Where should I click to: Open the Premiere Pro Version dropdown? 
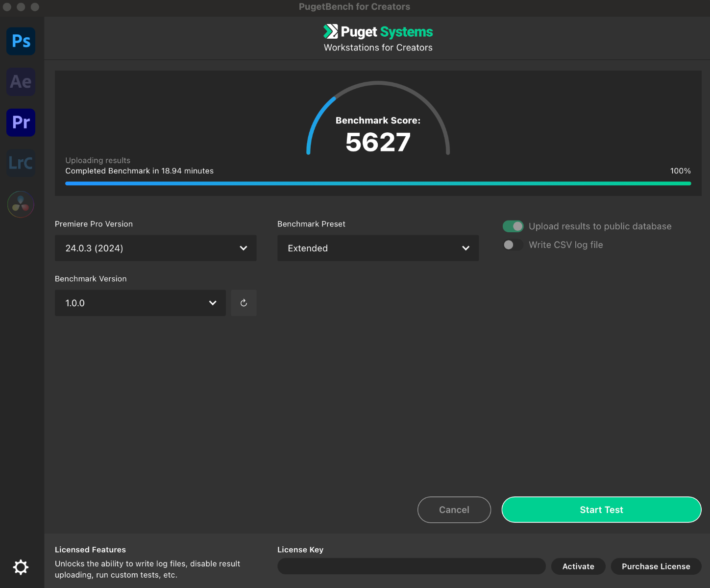tap(155, 248)
